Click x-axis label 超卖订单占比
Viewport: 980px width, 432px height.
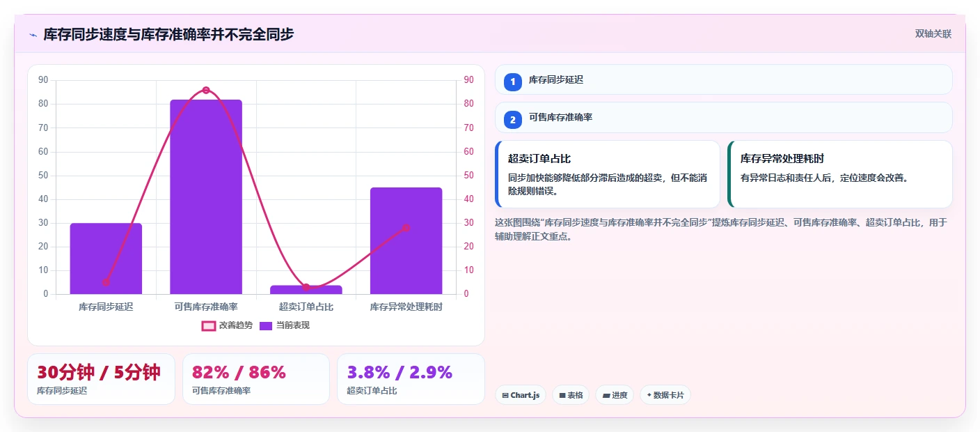point(306,307)
